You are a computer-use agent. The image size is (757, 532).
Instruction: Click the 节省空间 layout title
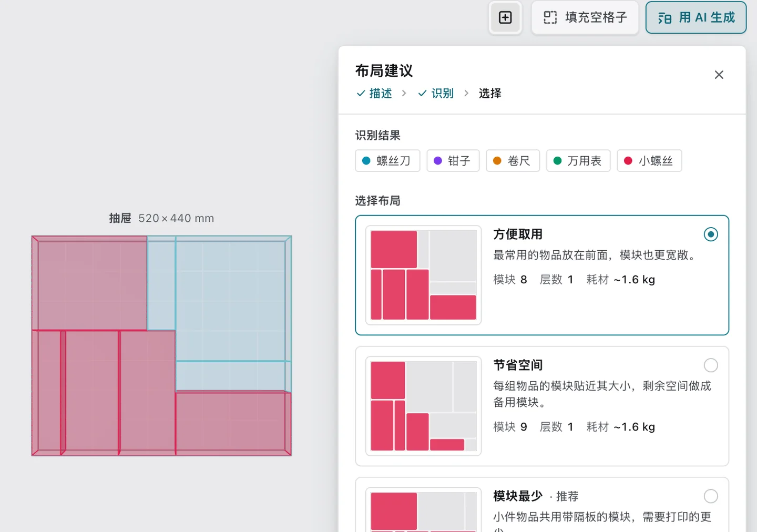click(x=518, y=365)
